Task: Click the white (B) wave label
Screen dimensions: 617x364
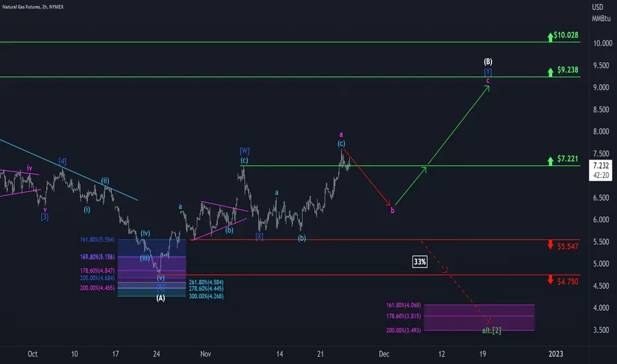Action: pos(488,62)
